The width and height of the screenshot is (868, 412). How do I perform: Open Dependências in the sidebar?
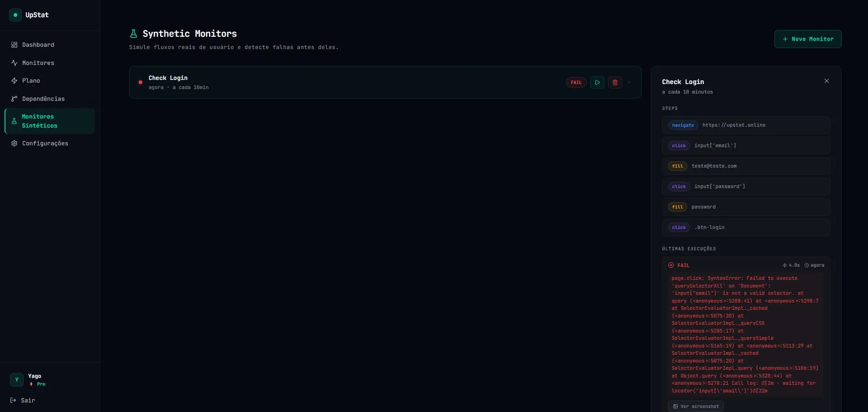[50, 99]
